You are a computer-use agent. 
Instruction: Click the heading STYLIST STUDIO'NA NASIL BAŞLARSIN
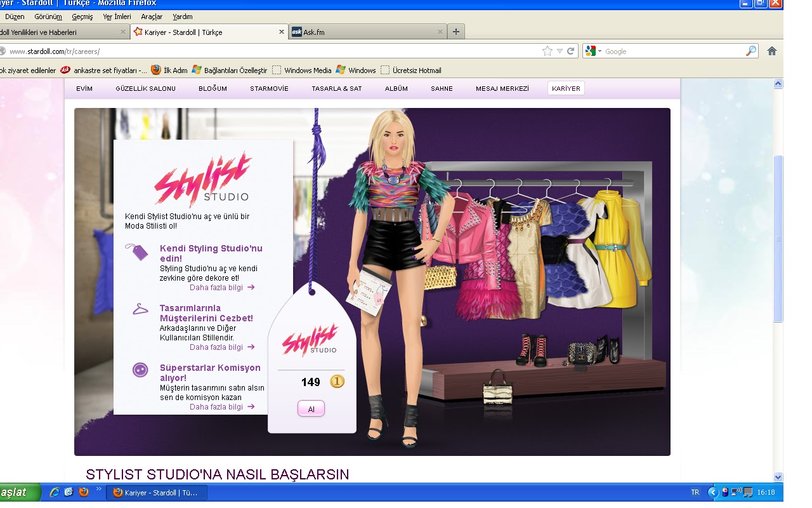click(x=217, y=474)
